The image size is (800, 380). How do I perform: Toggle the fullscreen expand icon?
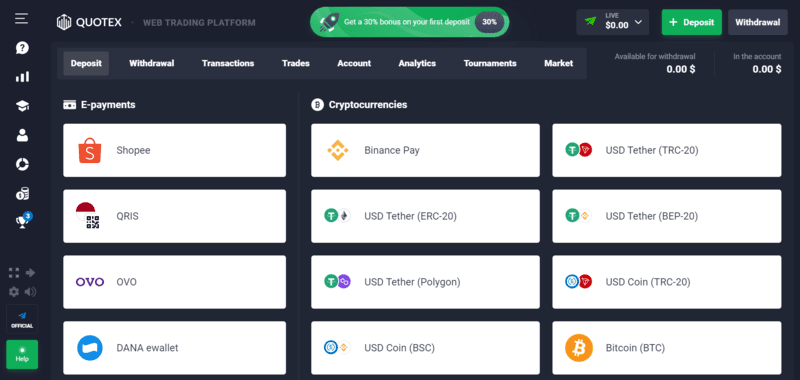[x=14, y=272]
